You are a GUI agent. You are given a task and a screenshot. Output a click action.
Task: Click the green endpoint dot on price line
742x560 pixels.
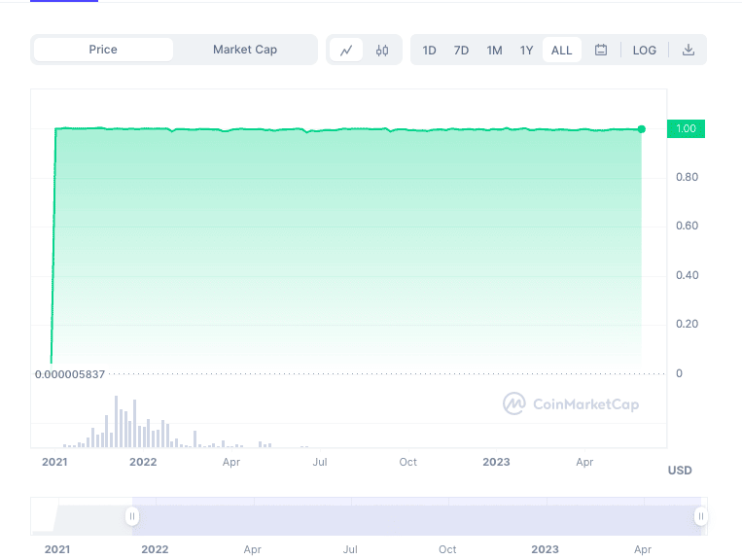pos(641,129)
